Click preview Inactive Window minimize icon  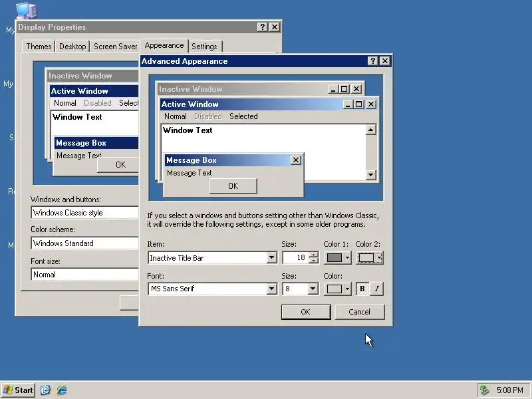tap(333, 89)
